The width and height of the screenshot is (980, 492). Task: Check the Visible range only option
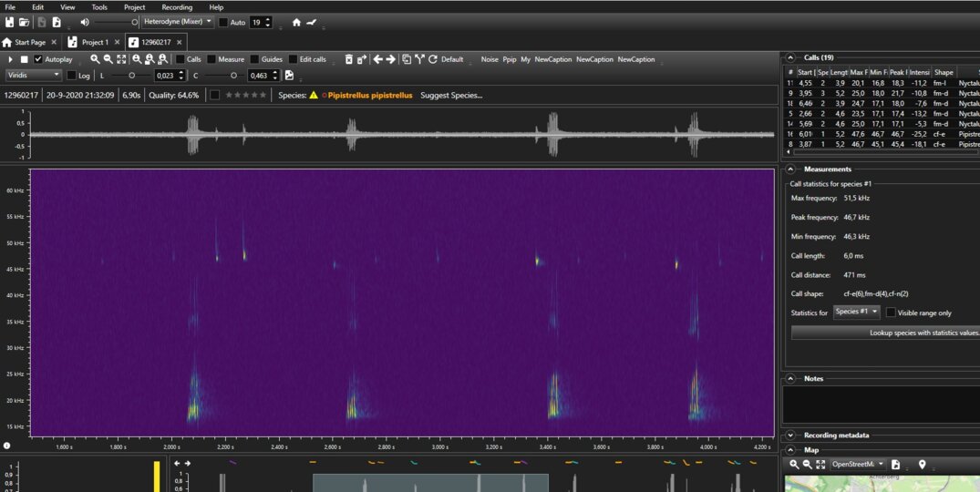(891, 313)
